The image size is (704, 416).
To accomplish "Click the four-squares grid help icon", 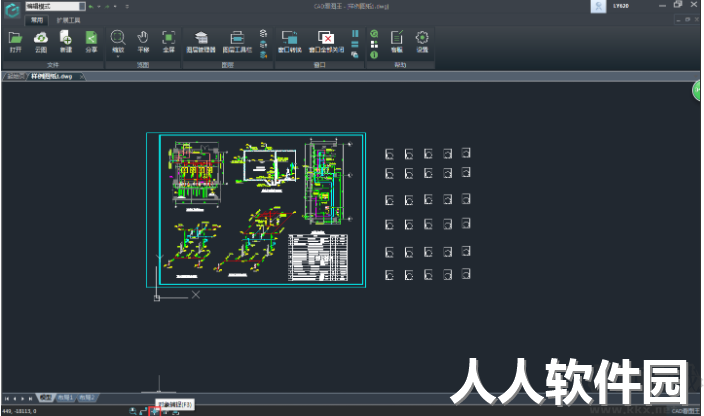I will pos(374,44).
